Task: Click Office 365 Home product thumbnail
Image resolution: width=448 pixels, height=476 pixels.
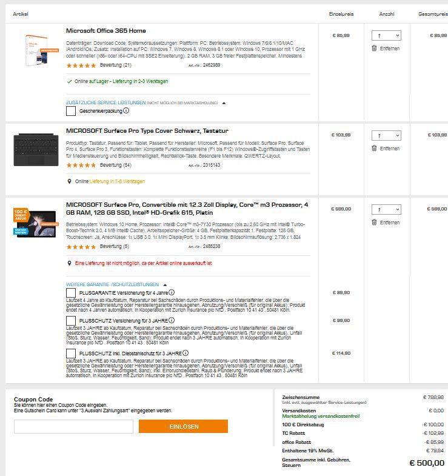Action: tap(42, 50)
